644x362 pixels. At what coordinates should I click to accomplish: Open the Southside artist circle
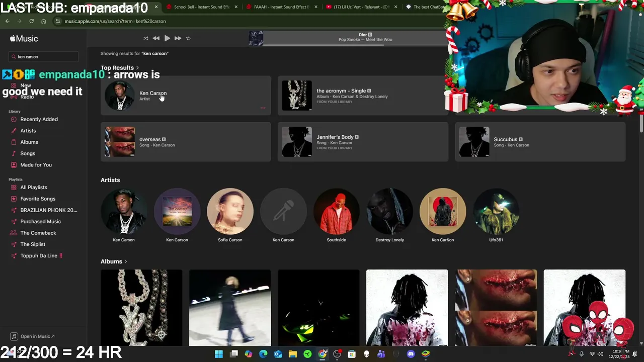coord(337,212)
